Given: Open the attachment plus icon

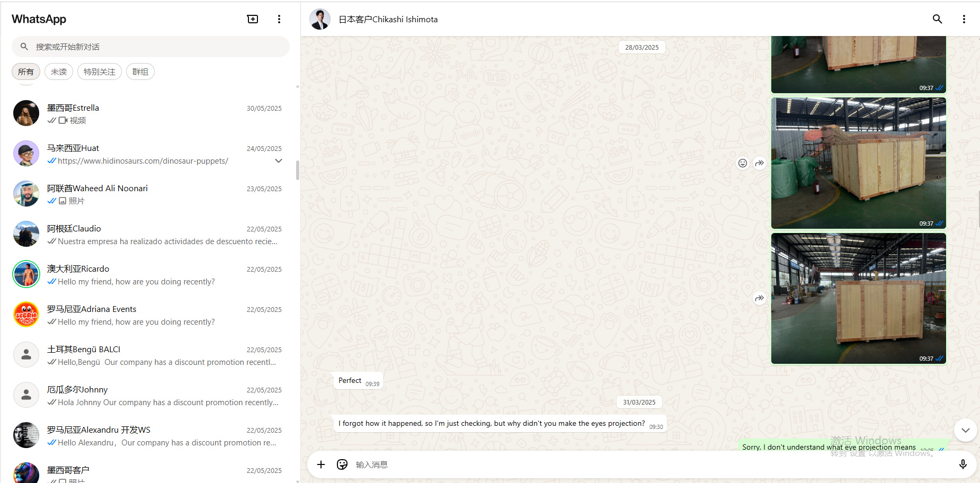Looking at the screenshot, I should [x=321, y=464].
